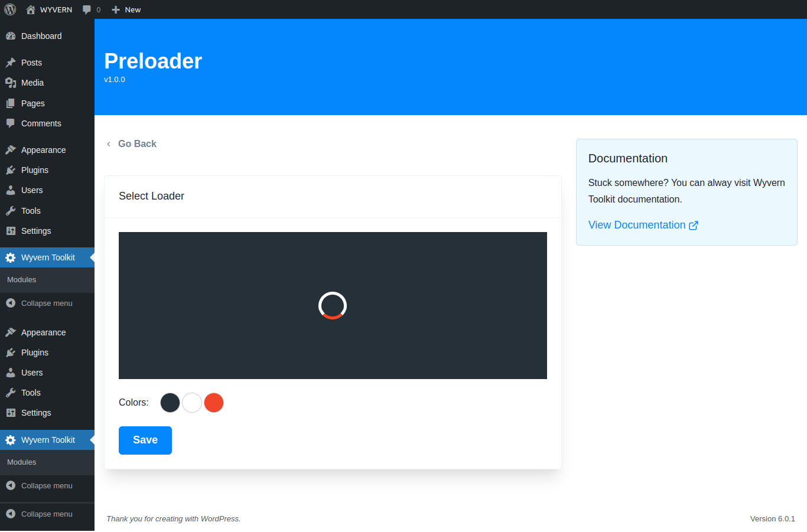Pick the dark navy color swatch

coord(170,403)
